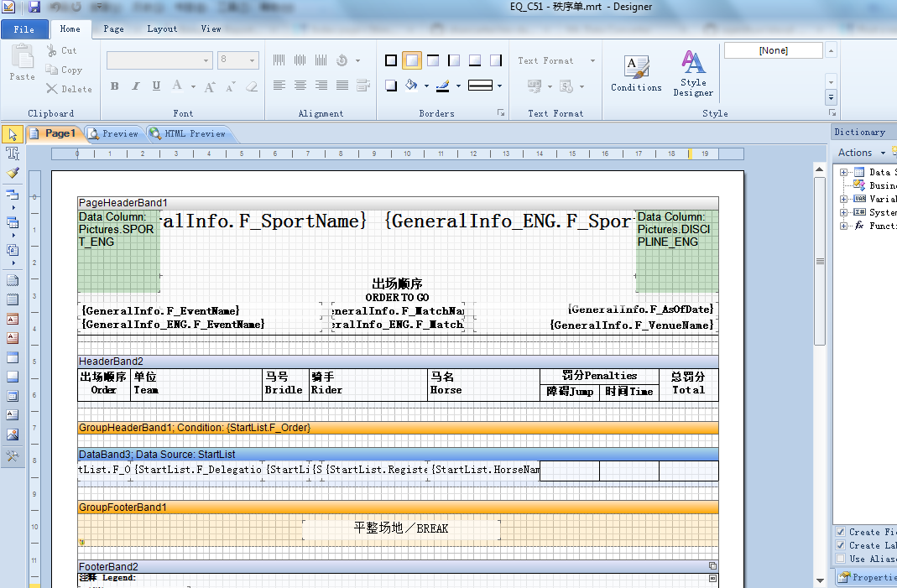Toggle drop shadow on component
Viewport: 897px width, 588px height.
[391, 86]
